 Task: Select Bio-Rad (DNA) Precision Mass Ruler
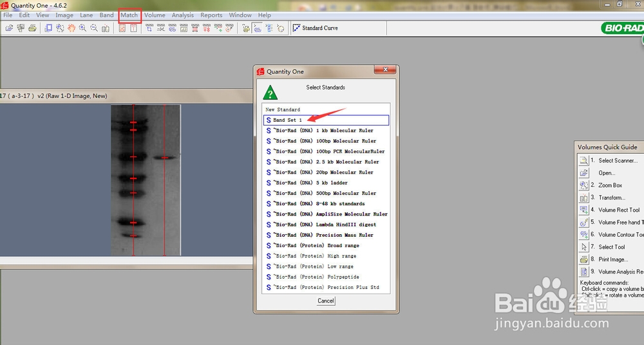coord(326,235)
